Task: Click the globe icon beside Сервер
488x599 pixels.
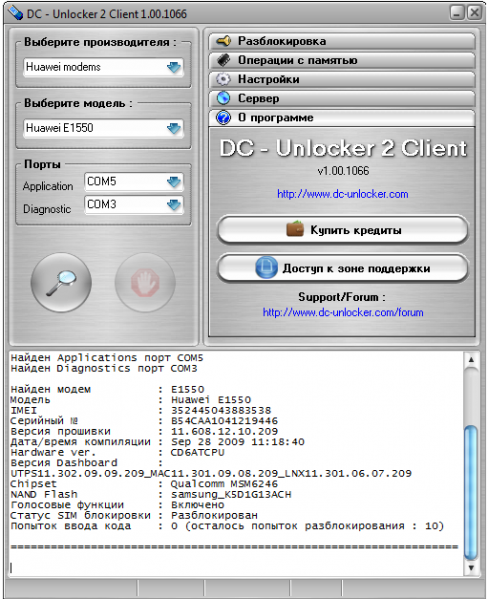Action: click(224, 98)
